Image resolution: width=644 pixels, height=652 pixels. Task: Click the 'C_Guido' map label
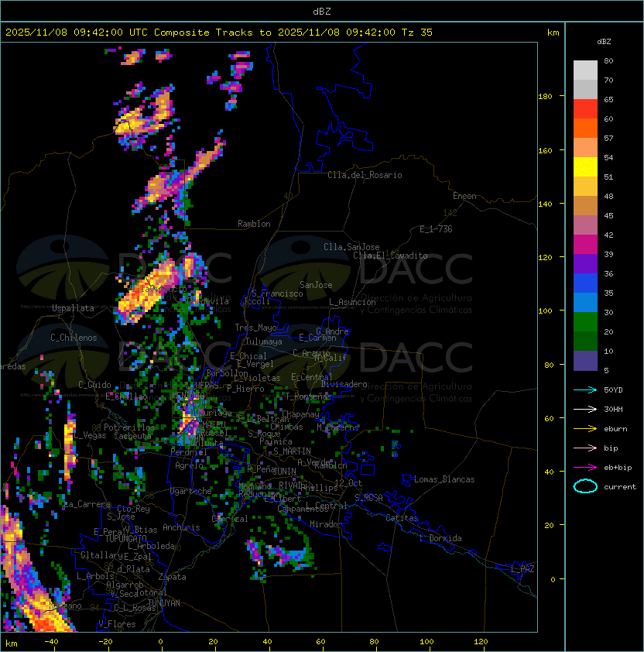[94, 385]
